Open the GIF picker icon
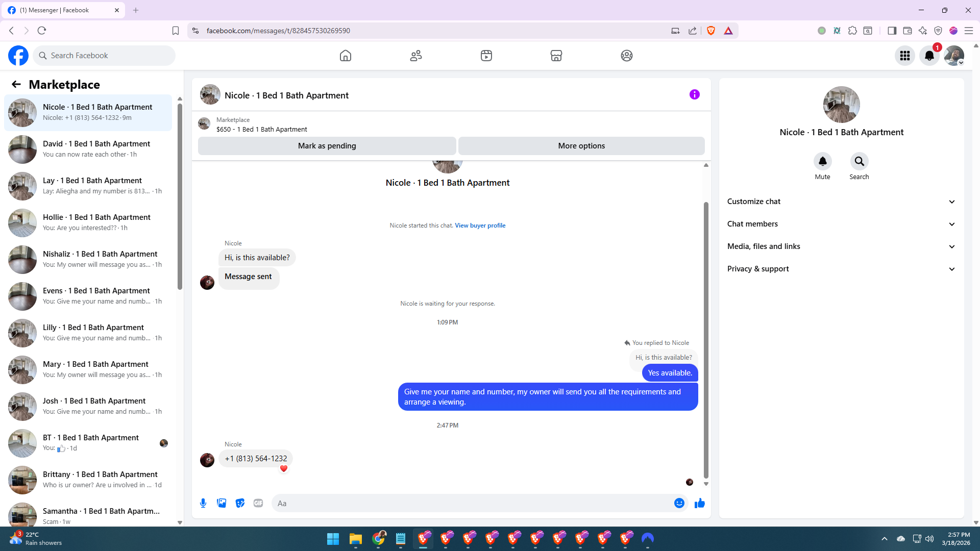This screenshot has height=551, width=980. coord(258,503)
